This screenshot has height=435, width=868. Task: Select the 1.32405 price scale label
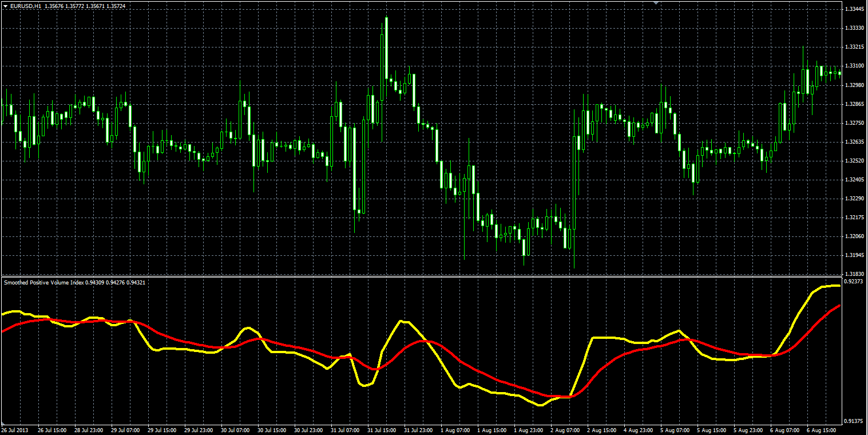point(854,180)
